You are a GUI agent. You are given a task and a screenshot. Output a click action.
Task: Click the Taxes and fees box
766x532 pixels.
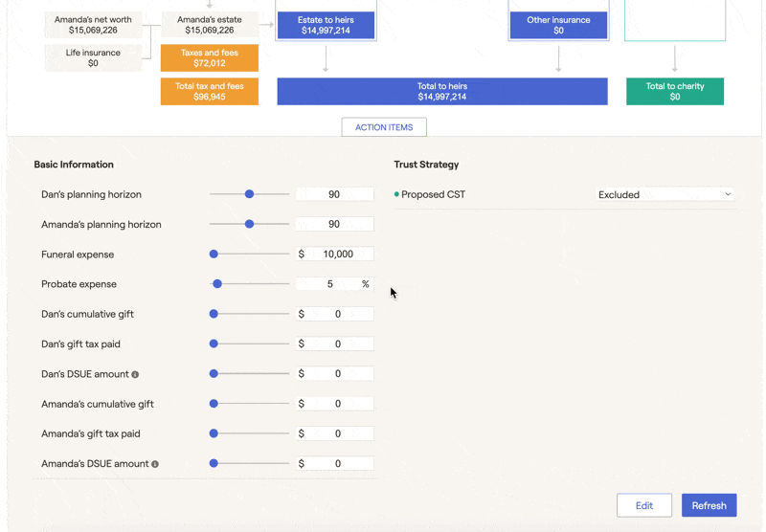pyautogui.click(x=210, y=58)
